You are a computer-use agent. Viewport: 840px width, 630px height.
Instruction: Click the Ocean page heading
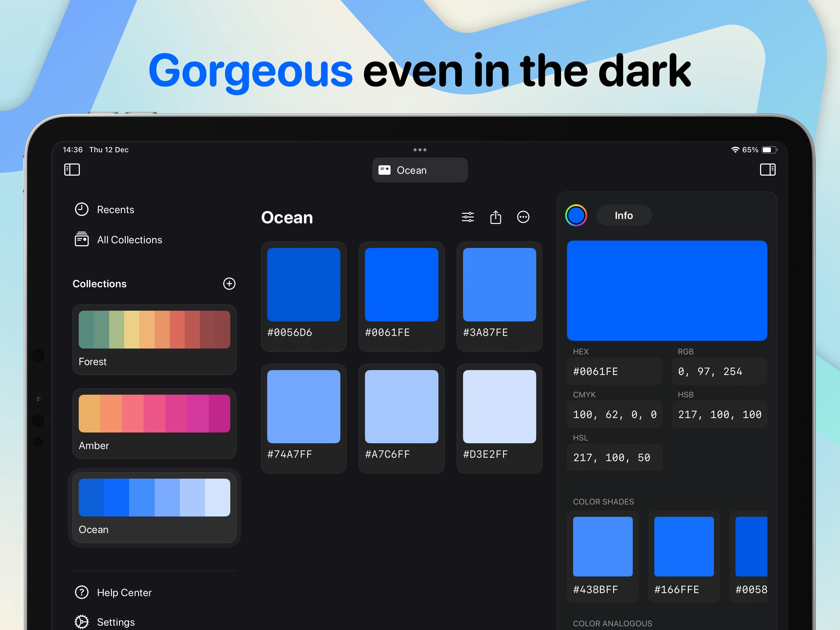[287, 217]
